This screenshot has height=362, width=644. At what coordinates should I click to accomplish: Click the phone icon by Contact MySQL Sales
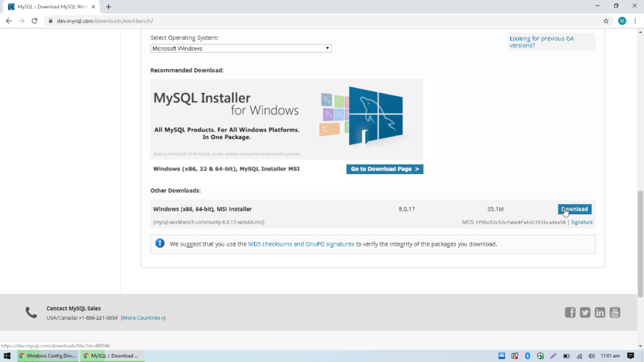coord(31,313)
